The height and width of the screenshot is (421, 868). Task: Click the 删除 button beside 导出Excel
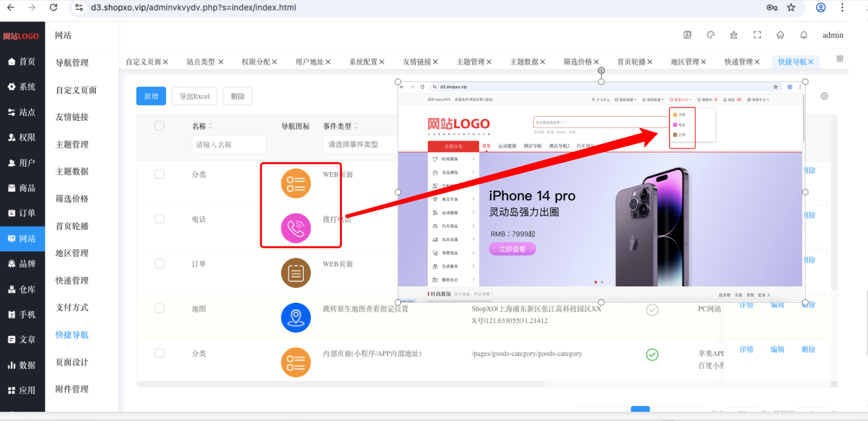click(238, 96)
